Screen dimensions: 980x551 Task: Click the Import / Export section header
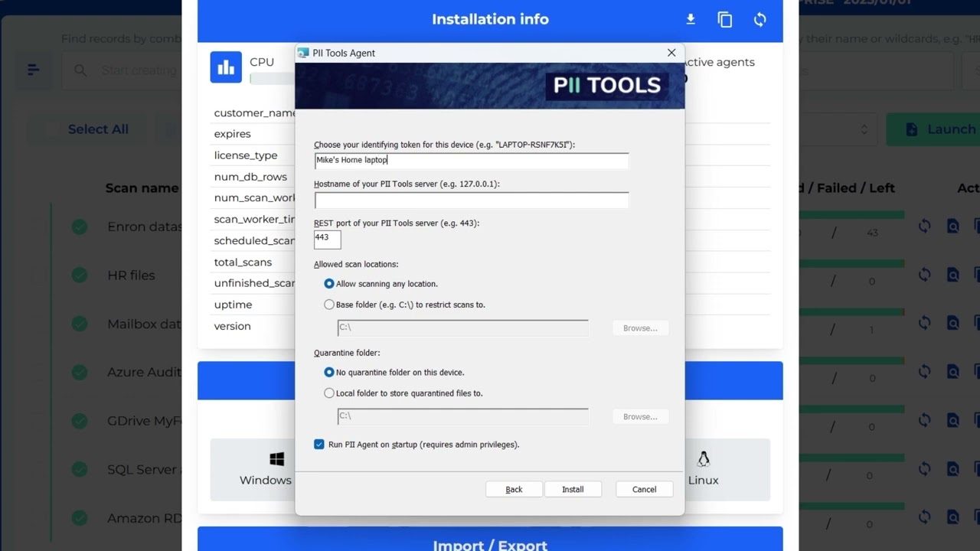[490, 539]
